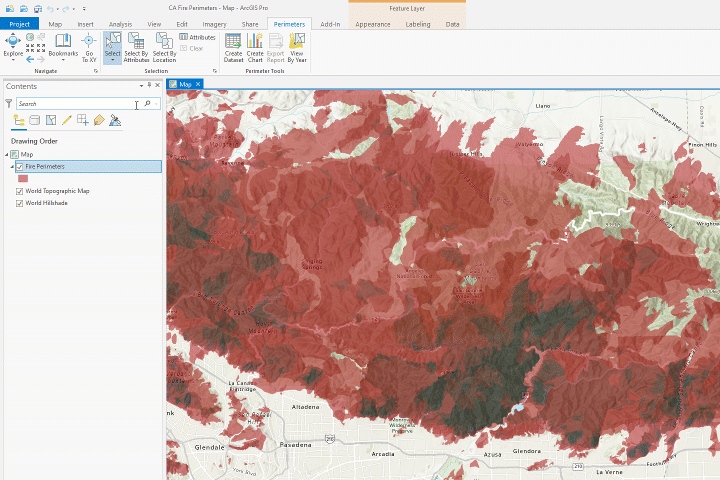
Task: Click Save Project icon in quick access toolbar
Action: click(x=38, y=8)
